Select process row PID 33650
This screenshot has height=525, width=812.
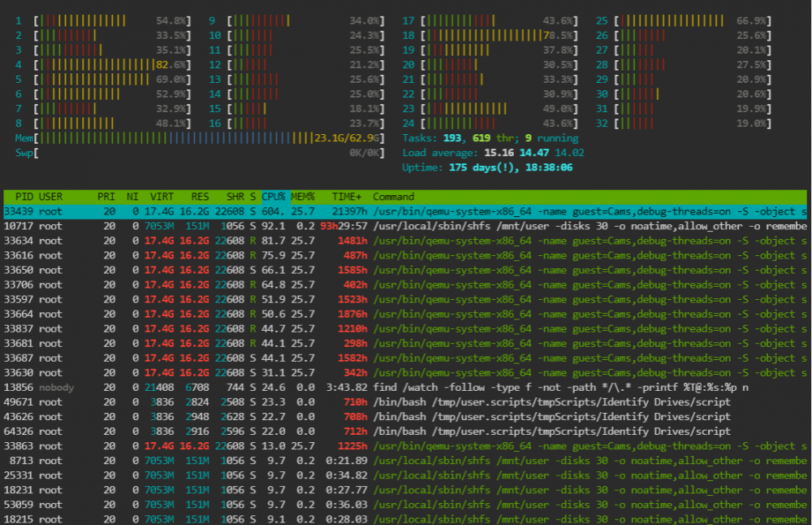[x=405, y=270]
